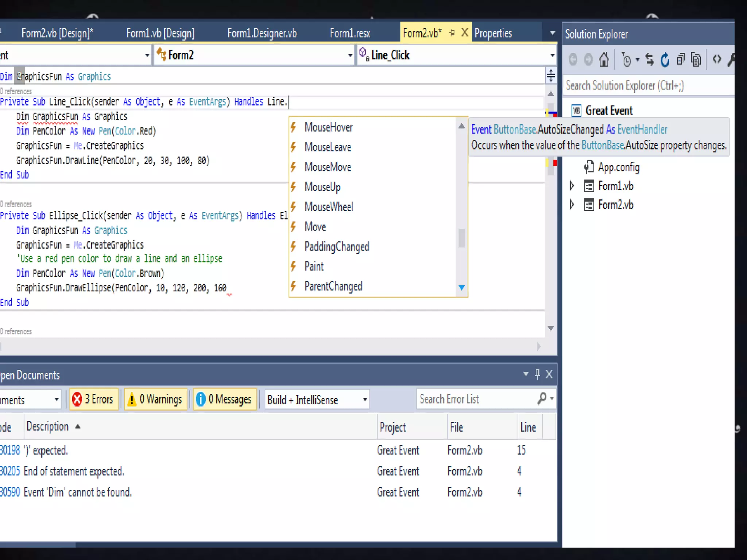
Task: Click Home icon in Solution Explorer
Action: pos(604,59)
